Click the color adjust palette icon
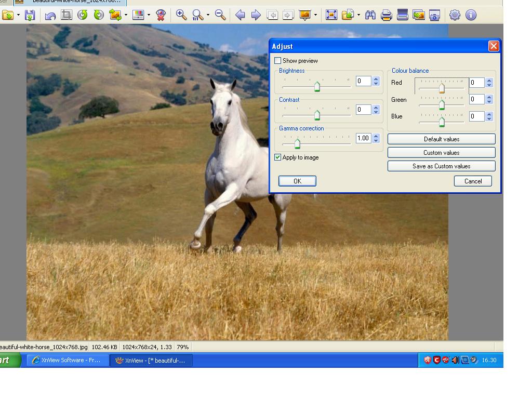The image size is (532, 399). pyautogui.click(x=138, y=15)
